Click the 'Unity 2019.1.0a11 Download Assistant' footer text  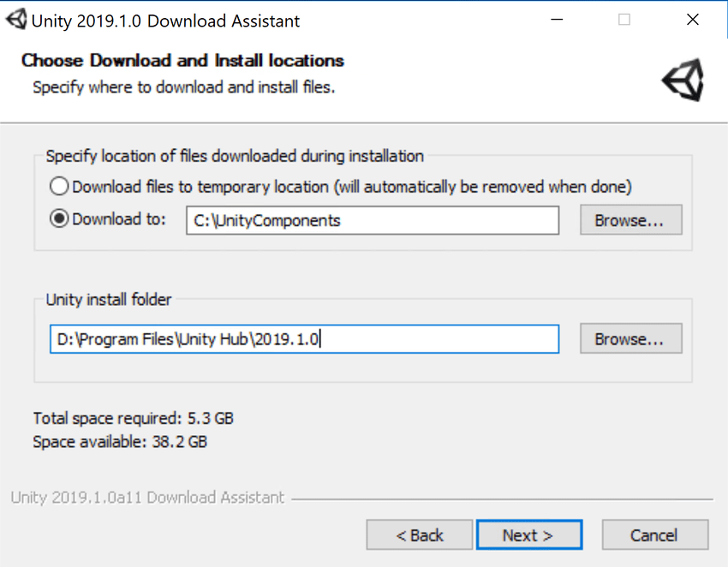coord(147,498)
